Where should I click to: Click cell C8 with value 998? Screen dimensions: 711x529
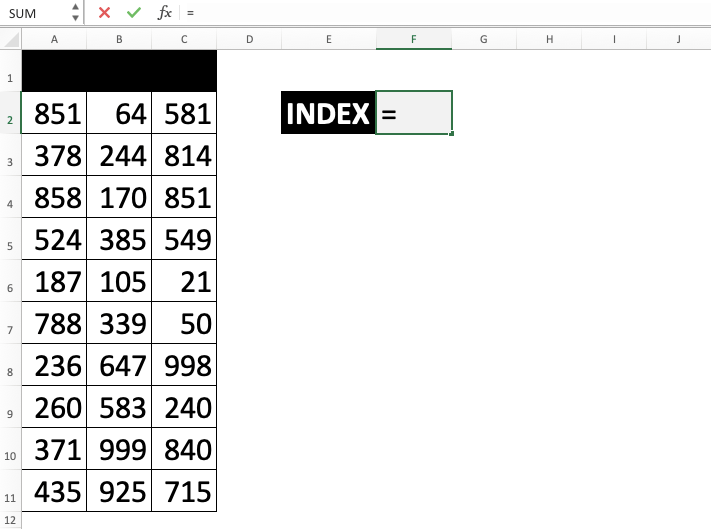[x=184, y=365]
